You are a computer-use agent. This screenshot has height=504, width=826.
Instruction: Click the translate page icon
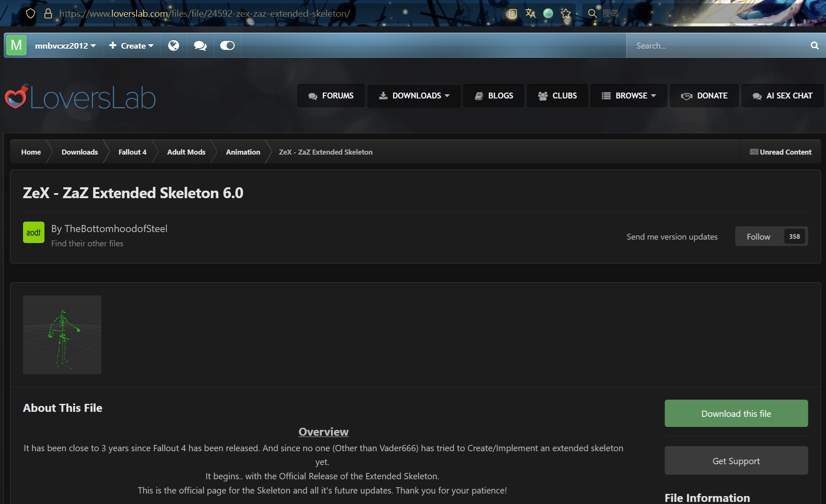pyautogui.click(x=530, y=13)
